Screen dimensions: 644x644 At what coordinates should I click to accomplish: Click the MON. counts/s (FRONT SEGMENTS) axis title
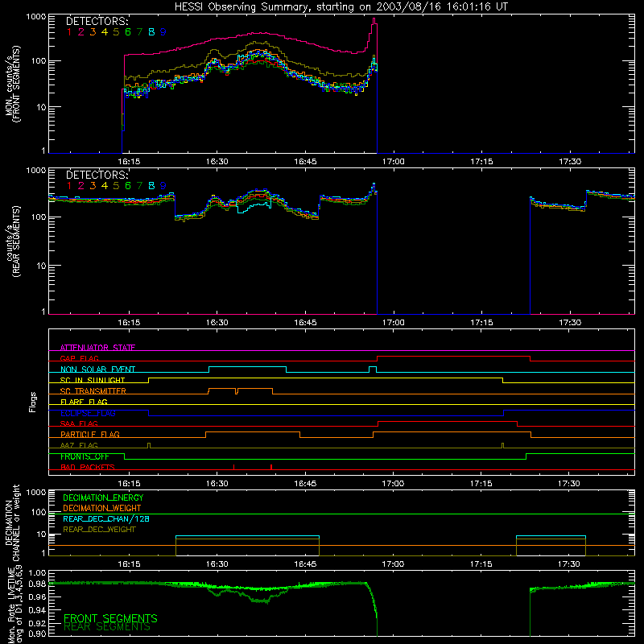[x=13, y=84]
